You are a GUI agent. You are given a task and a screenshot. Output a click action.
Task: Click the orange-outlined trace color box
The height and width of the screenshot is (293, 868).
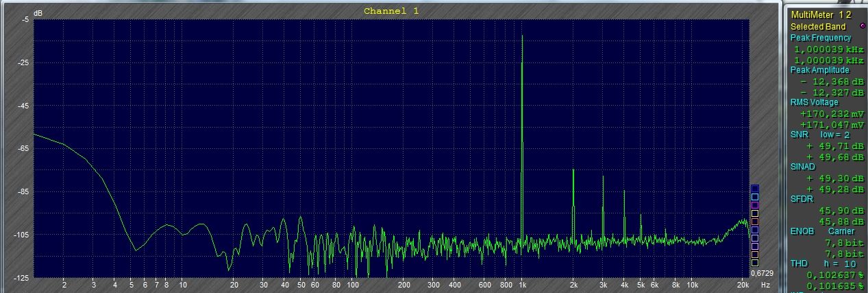pyautogui.click(x=755, y=254)
